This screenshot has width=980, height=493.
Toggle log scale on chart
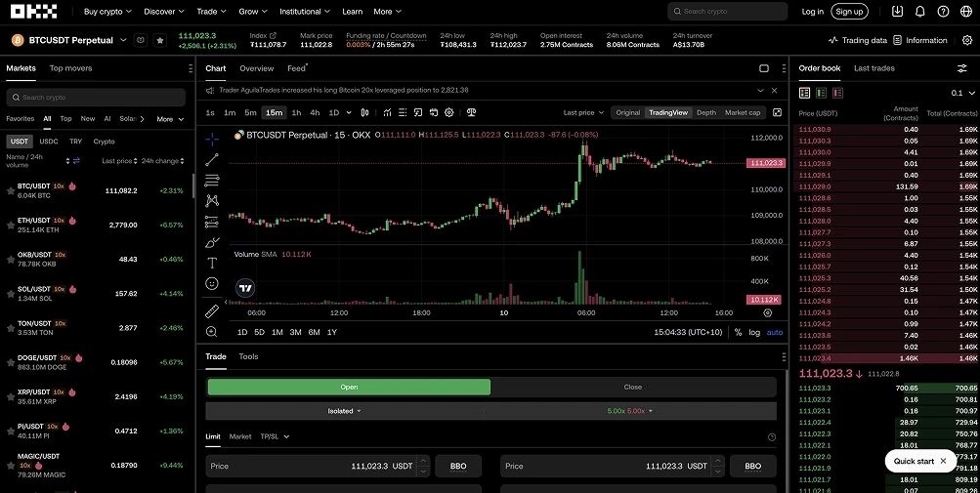[754, 332]
